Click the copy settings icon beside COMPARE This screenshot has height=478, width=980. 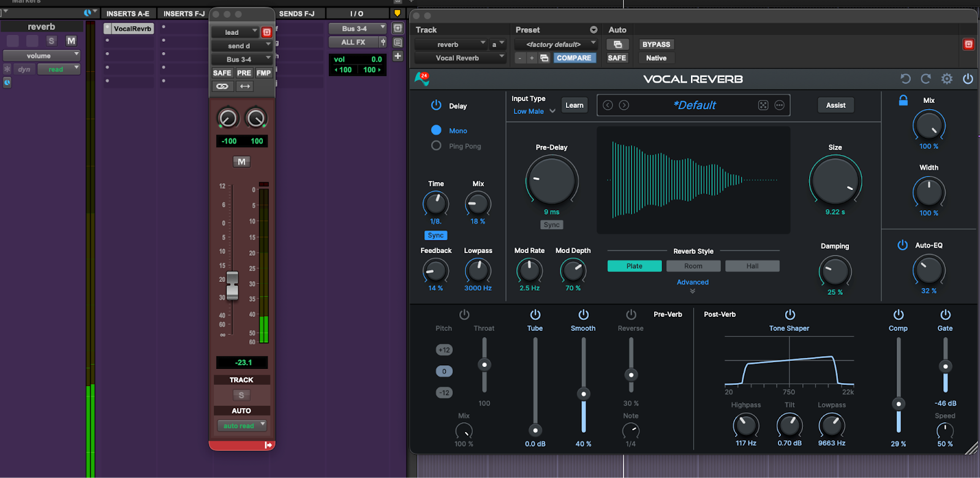pyautogui.click(x=544, y=58)
